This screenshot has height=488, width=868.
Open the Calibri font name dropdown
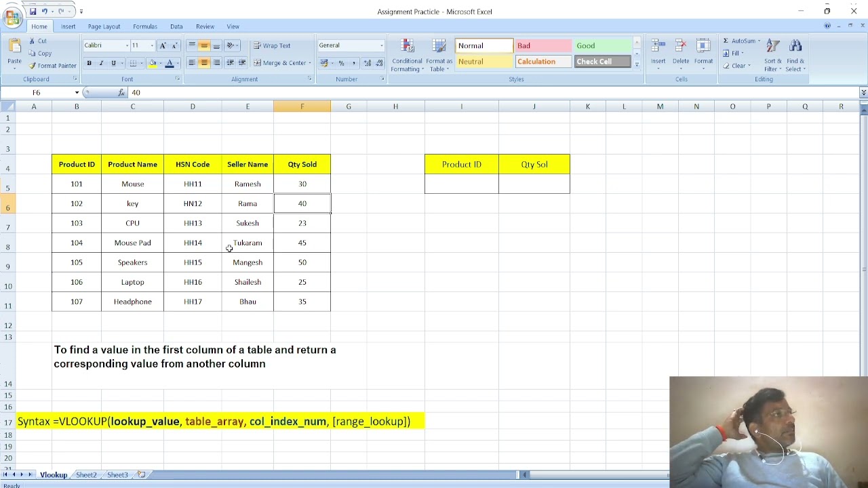(126, 45)
